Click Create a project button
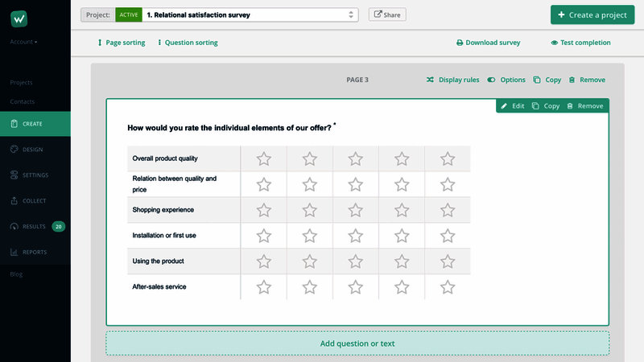This screenshot has width=644, height=362. pos(592,15)
